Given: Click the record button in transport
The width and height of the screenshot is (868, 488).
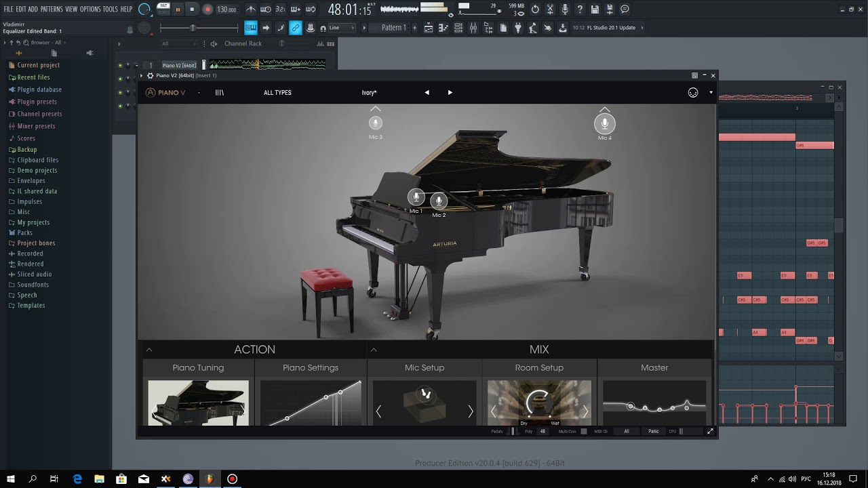Looking at the screenshot, I should tap(208, 9).
